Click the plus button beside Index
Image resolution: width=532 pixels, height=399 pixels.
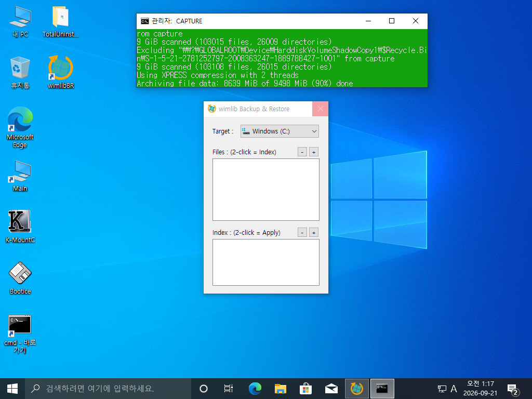[x=314, y=232]
